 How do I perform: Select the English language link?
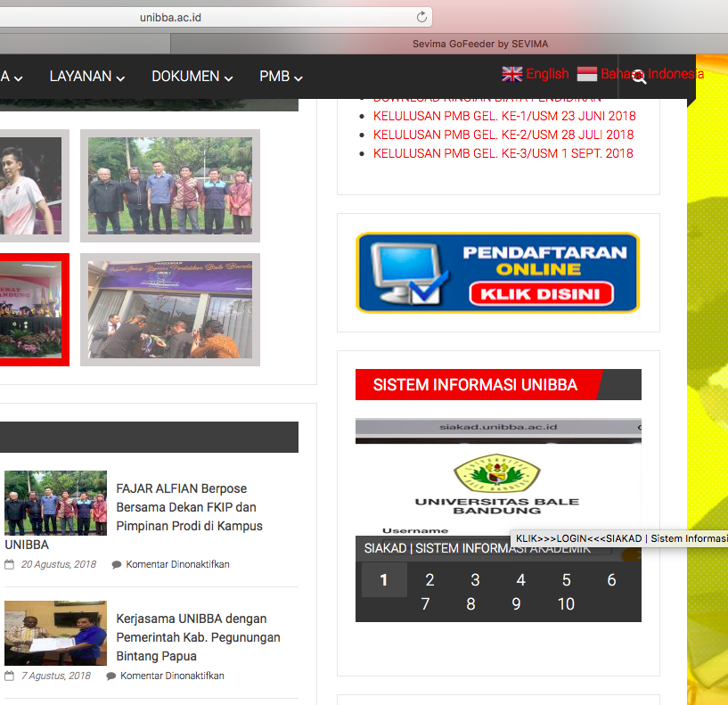pos(547,74)
